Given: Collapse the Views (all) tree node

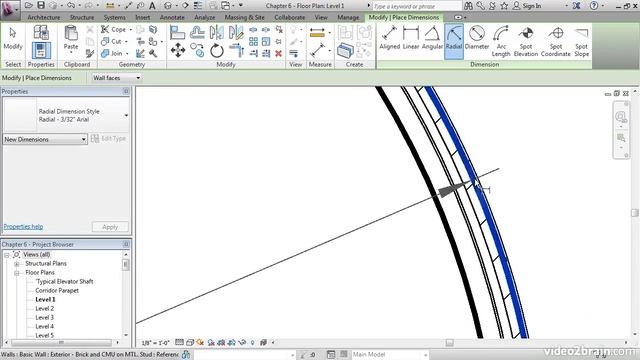Looking at the screenshot, I should pos(7,254).
